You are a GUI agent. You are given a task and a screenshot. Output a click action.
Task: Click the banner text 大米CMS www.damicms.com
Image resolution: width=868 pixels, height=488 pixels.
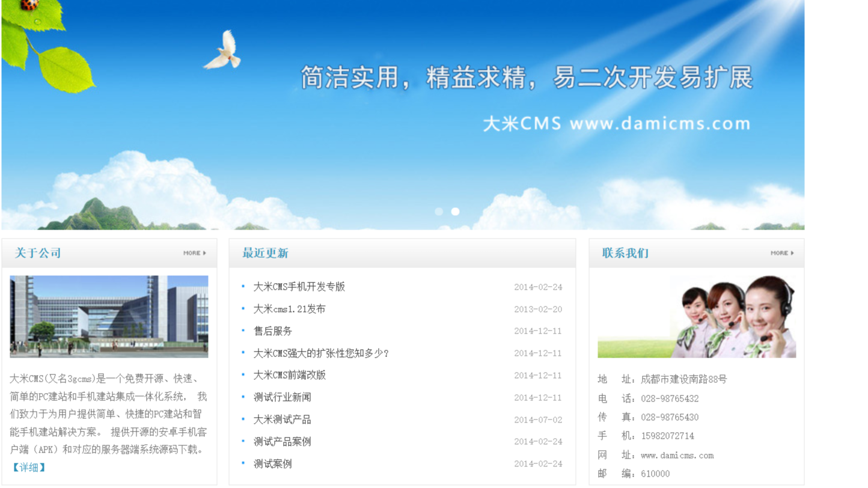[617, 124]
